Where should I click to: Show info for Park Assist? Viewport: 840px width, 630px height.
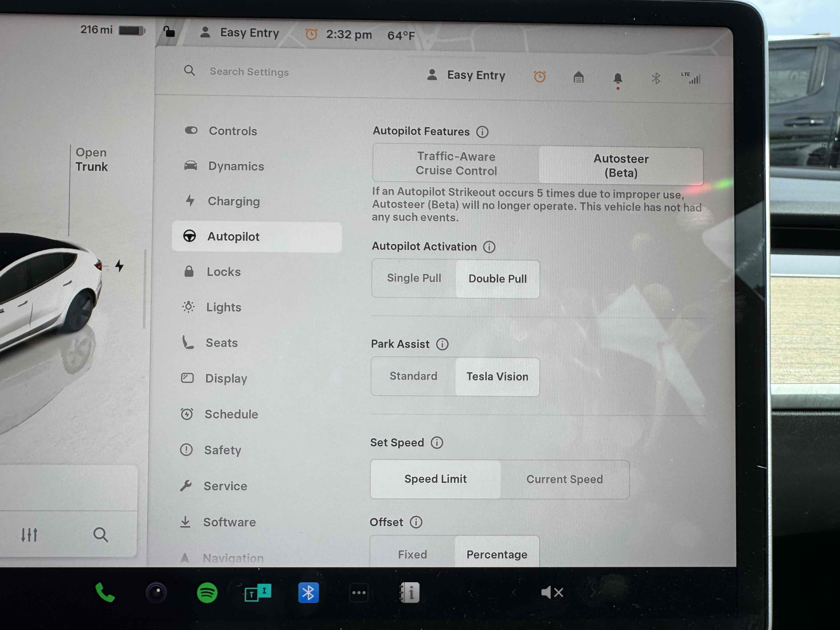pos(442,344)
